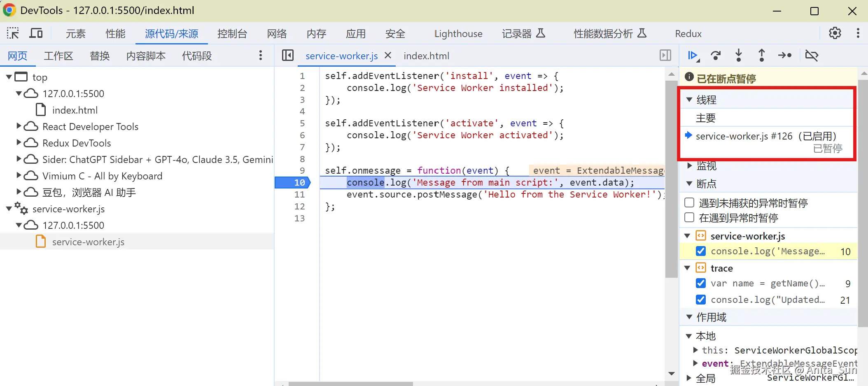The image size is (868, 386).
Task: Set a breakpoint on line number 6
Action: click(x=302, y=135)
